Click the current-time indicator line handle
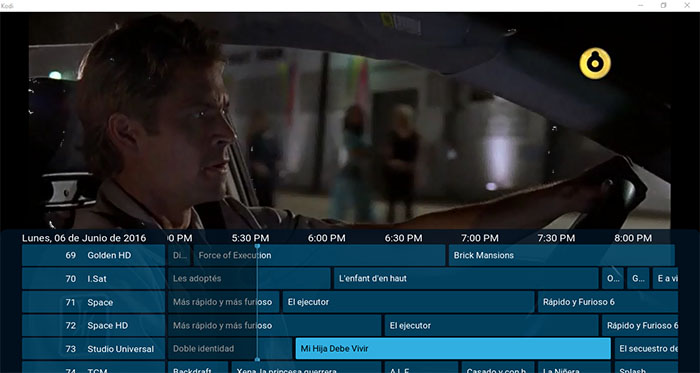The width and height of the screenshot is (700, 373). pos(257,246)
